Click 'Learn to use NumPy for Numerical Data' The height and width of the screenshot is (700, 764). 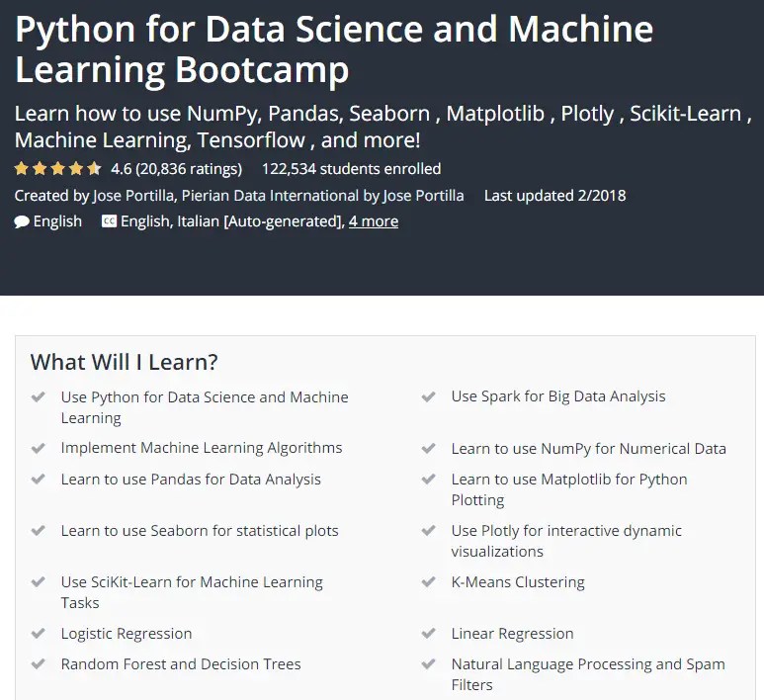point(589,449)
